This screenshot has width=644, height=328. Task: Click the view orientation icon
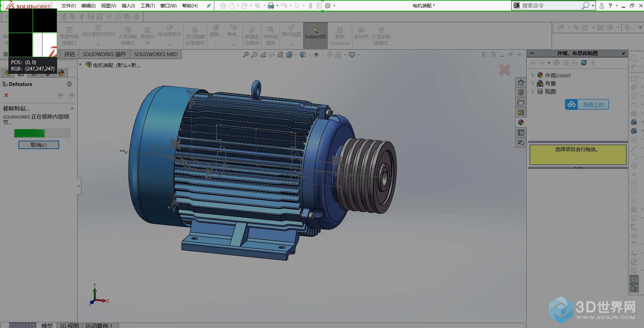[290, 55]
